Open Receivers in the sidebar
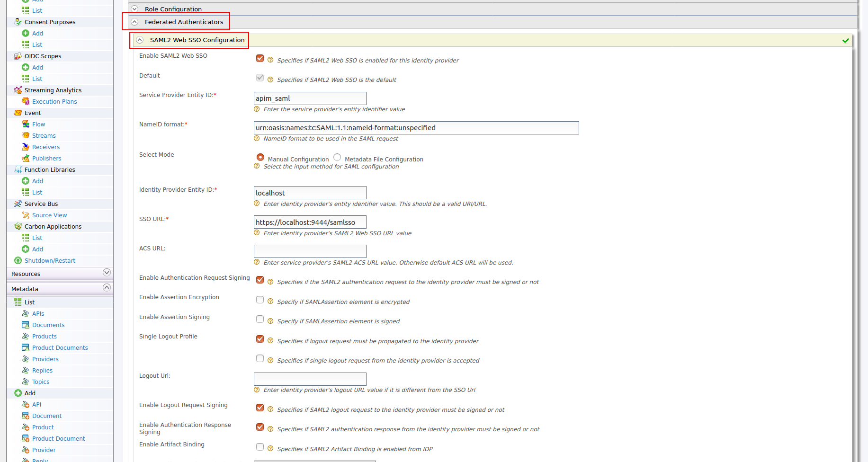This screenshot has height=462, width=868. pos(45,147)
